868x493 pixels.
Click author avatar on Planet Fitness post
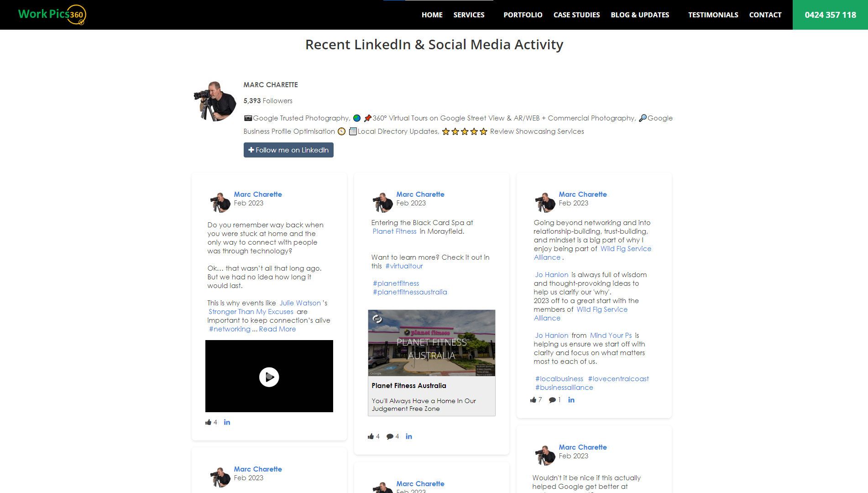pos(382,202)
